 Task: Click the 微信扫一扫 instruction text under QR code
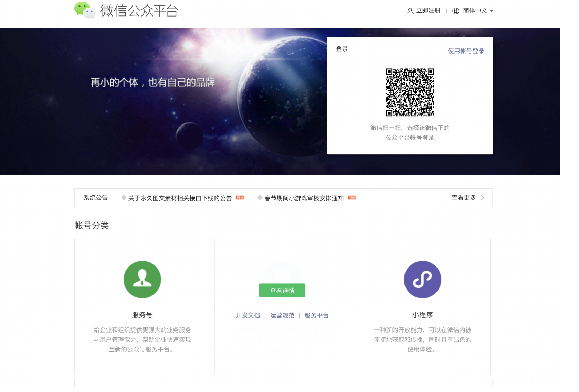click(x=410, y=133)
